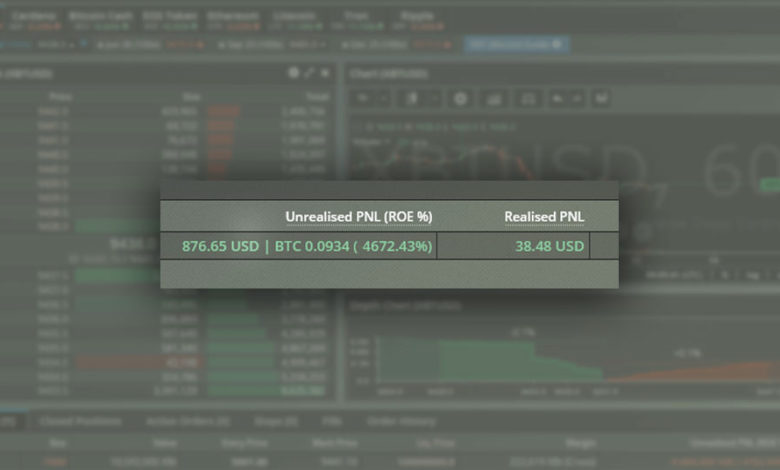The width and height of the screenshot is (780, 470).
Task: Click the Unrealised PNL (ROE %) column header
Action: click(359, 217)
